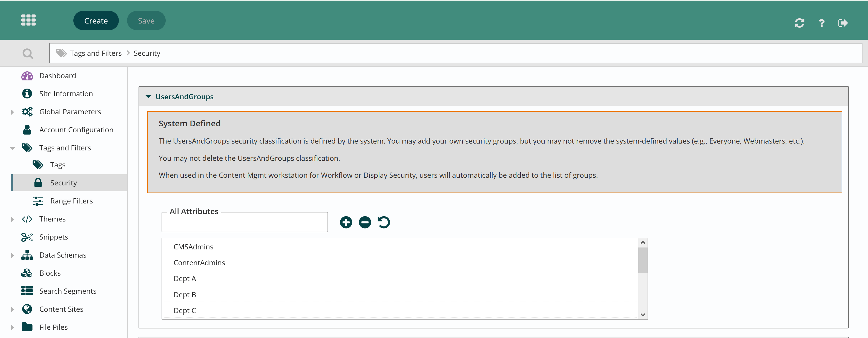Click the logout icon
The height and width of the screenshot is (338, 868).
point(843,23)
